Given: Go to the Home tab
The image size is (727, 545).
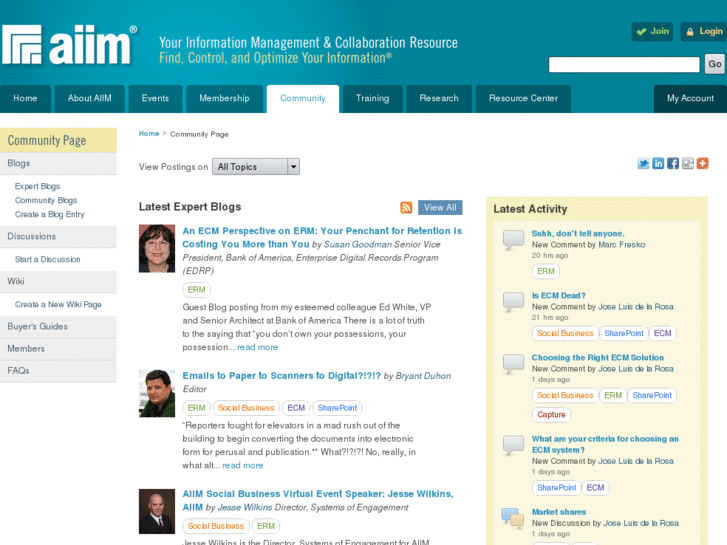Looking at the screenshot, I should pos(25,98).
